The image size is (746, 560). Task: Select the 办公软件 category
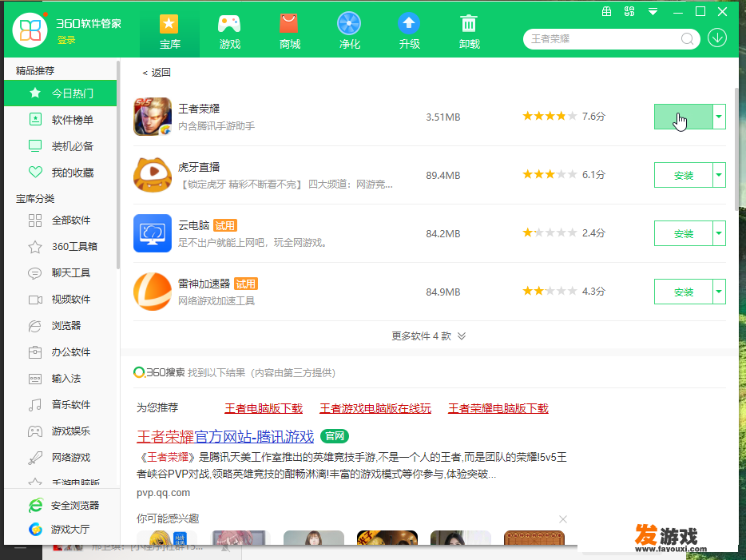tap(61, 352)
